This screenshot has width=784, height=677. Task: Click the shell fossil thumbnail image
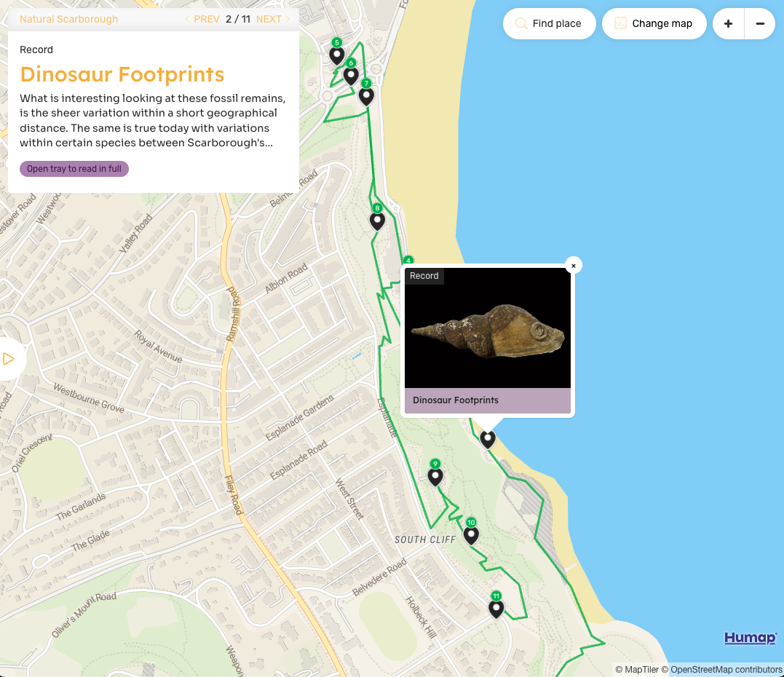[x=488, y=328]
